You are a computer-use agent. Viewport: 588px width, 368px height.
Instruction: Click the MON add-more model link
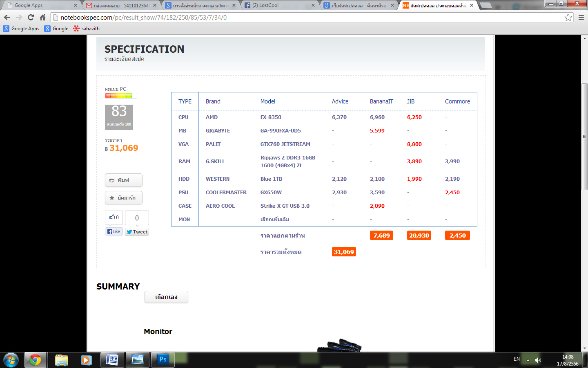[x=275, y=220]
